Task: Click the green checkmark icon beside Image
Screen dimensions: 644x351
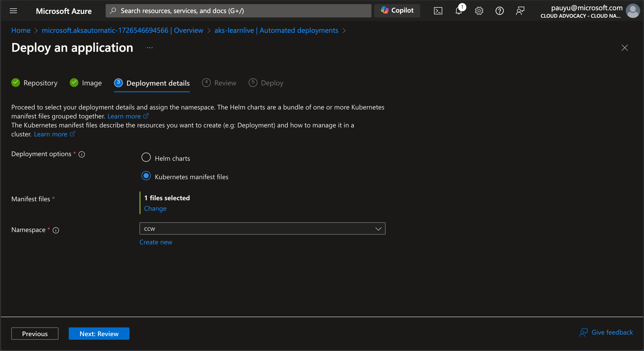Action: 74,83
